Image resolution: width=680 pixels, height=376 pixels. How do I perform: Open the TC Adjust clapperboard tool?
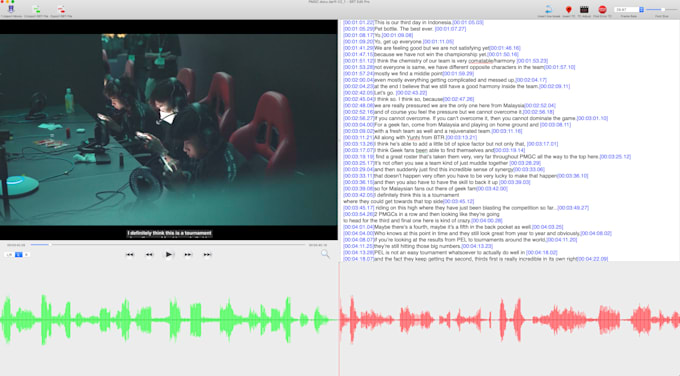[x=584, y=9]
